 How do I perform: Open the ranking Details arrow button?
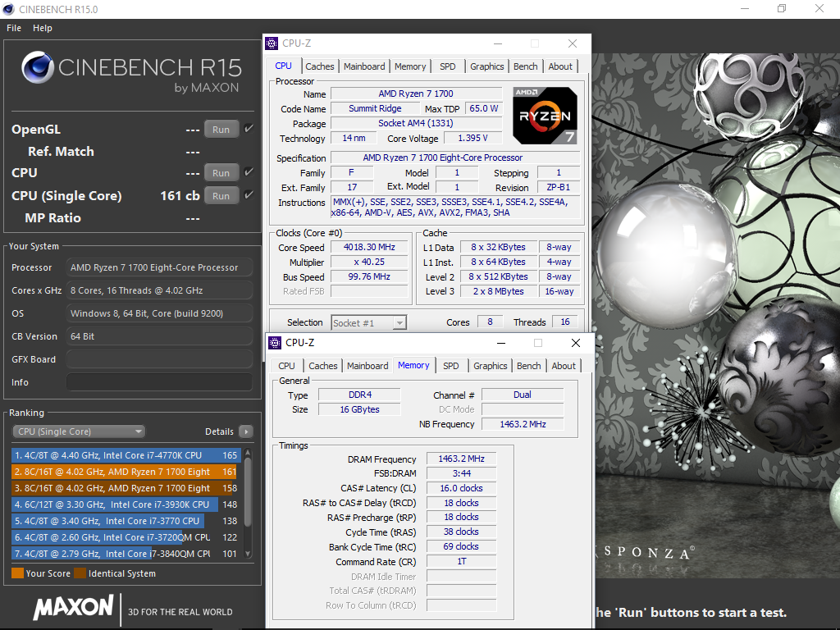coord(246,431)
